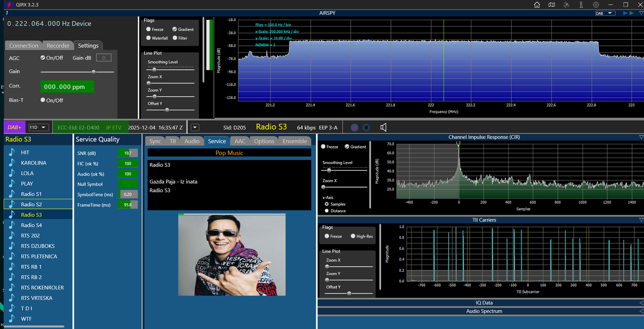644x329 pixels.
Task: Enable the Waterfall flag
Action: 148,38
